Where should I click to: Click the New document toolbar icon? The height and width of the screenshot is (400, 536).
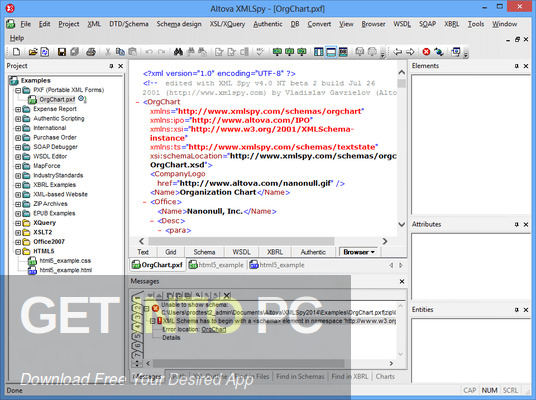(16, 52)
